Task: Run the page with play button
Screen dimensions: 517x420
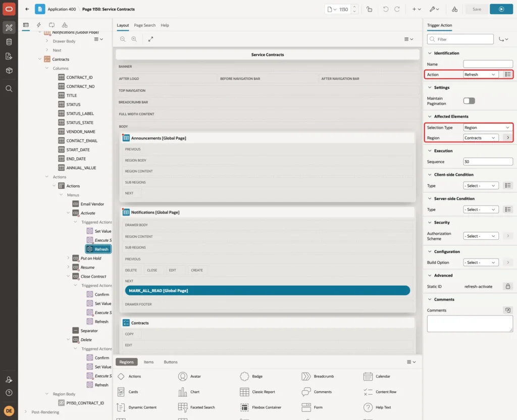Action: point(501,9)
